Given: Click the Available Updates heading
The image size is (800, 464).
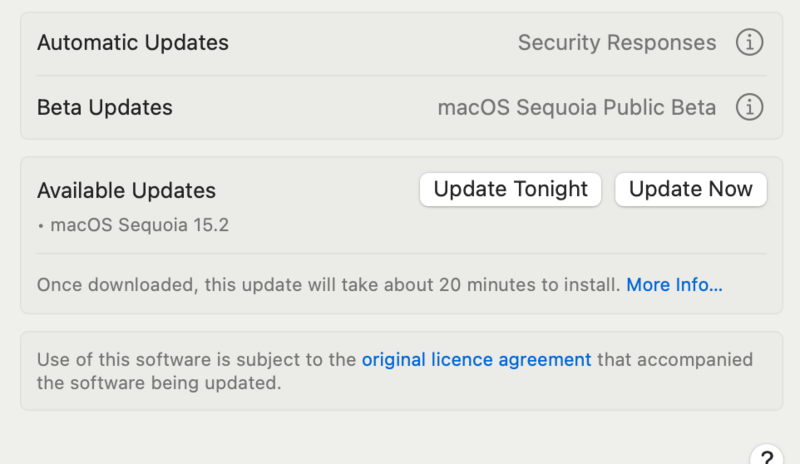Looking at the screenshot, I should 126,190.
